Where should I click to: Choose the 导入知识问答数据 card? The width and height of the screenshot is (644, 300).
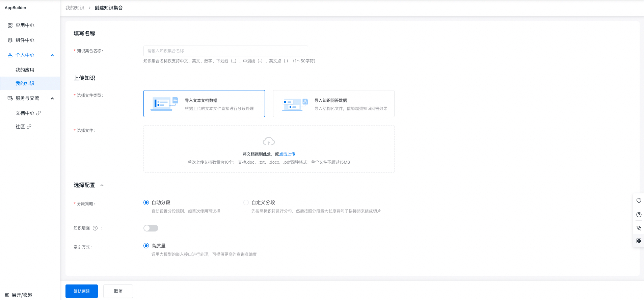point(334,104)
